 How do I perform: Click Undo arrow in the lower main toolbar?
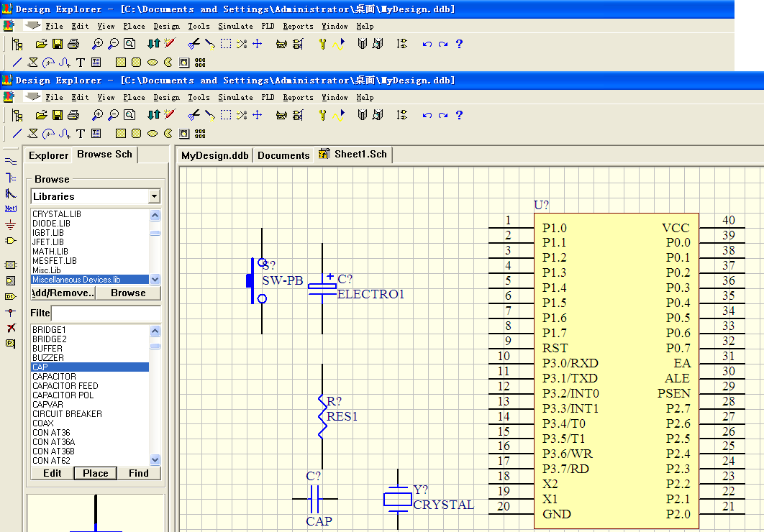(427, 115)
